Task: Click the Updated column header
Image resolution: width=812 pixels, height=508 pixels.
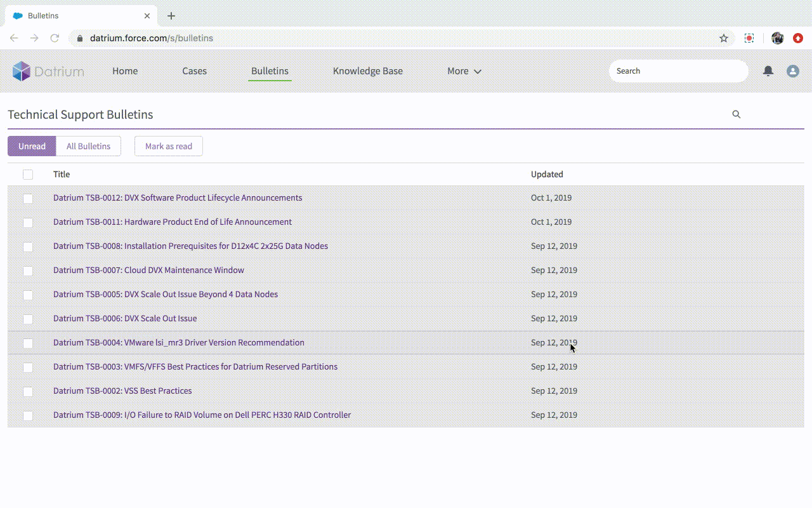Action: [x=547, y=174]
